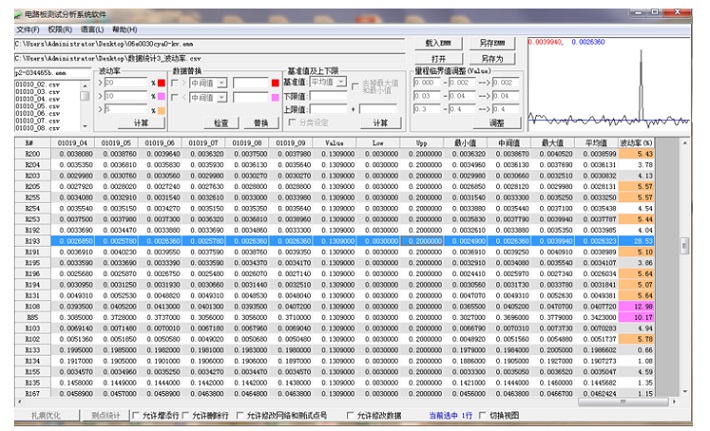Enable the 允许删除行 checkbox
Image resolution: width=710 pixels, height=431 pixels.
[x=186, y=415]
